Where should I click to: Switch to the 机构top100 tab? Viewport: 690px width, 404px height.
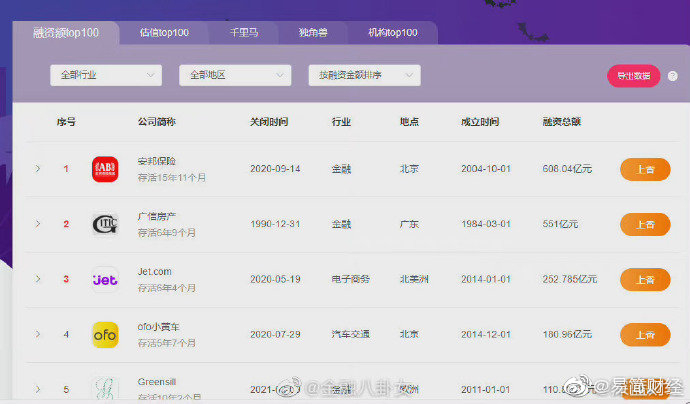click(393, 33)
